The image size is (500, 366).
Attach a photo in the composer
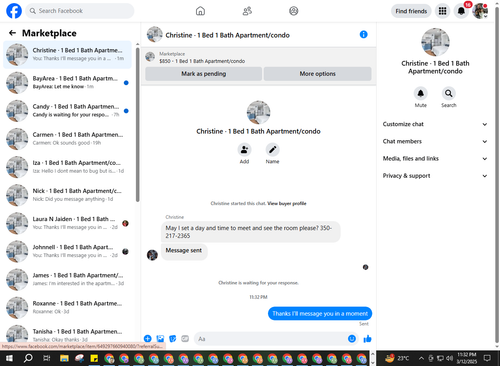[160, 339]
